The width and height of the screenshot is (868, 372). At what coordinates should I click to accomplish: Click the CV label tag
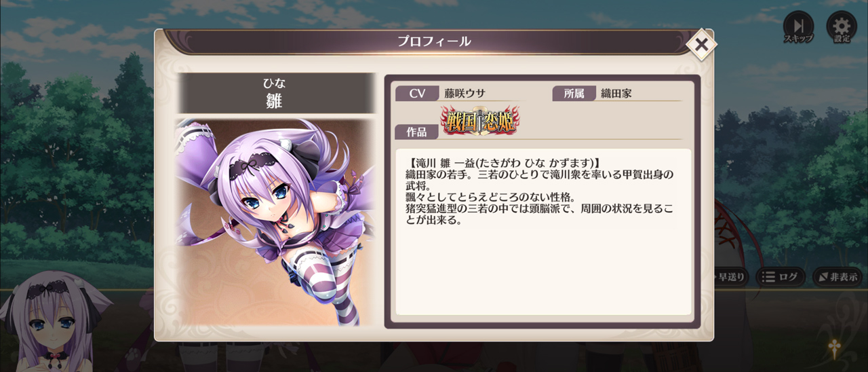(x=417, y=94)
